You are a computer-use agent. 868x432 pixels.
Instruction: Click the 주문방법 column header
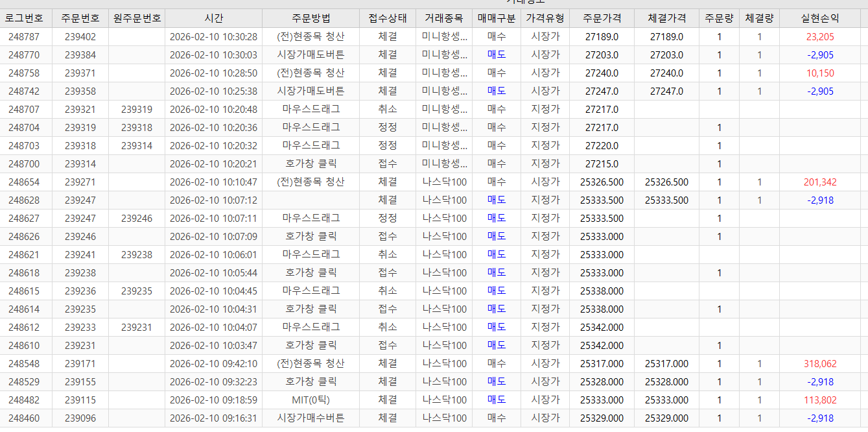[311, 18]
